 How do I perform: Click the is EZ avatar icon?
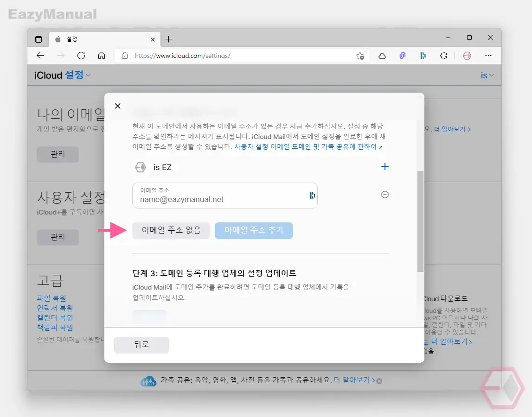coord(141,167)
